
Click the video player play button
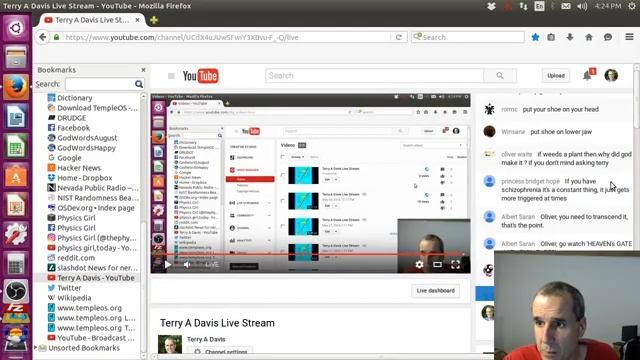168,264
